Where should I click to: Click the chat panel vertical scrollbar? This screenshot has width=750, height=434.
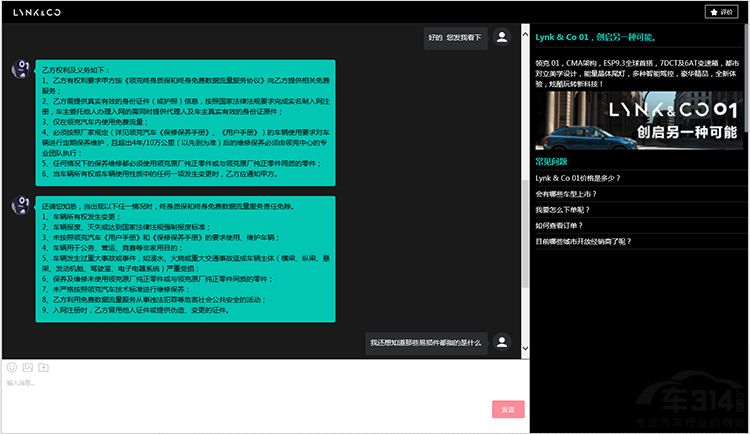(523, 230)
